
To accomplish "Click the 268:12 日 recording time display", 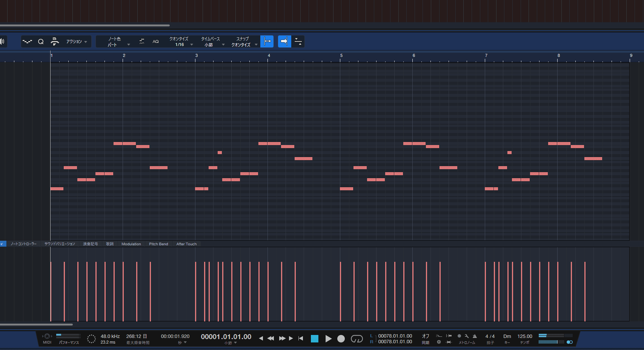I will pyautogui.click(x=137, y=336).
